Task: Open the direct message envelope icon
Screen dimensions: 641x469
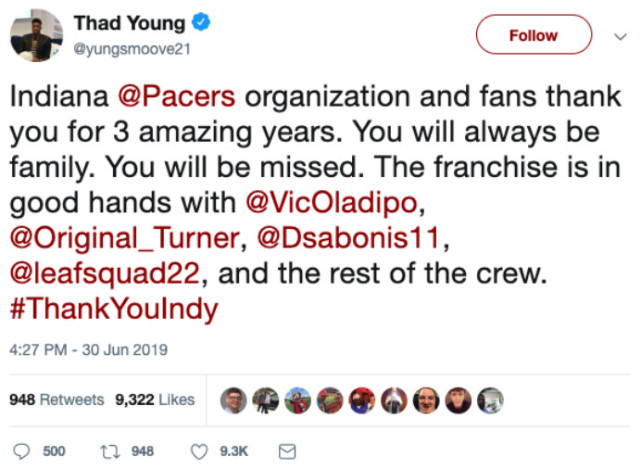Action: (285, 451)
